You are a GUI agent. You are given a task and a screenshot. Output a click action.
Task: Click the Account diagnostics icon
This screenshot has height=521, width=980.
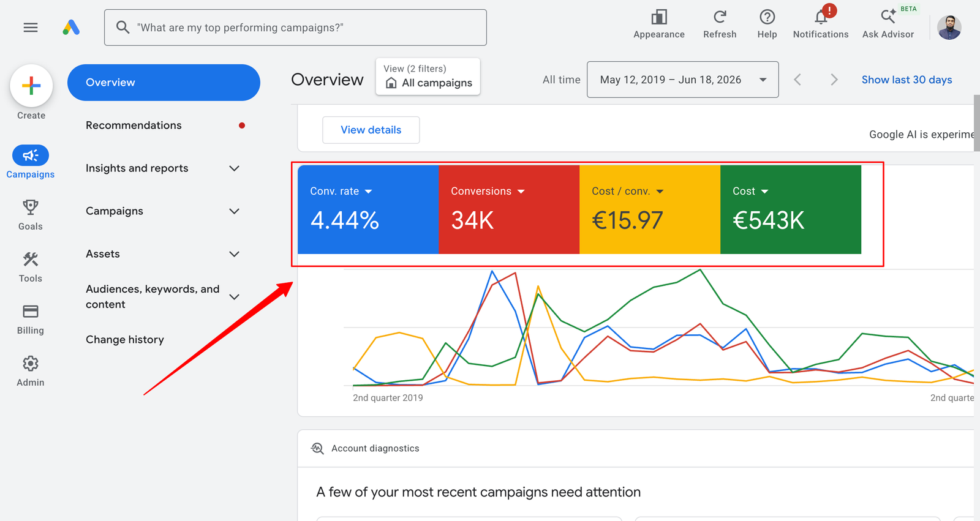click(317, 448)
